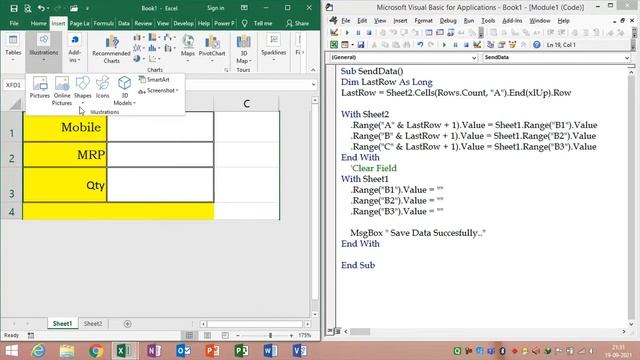Click zoom in plus button
This screenshot has height=360, width=640.
pos(291,336)
